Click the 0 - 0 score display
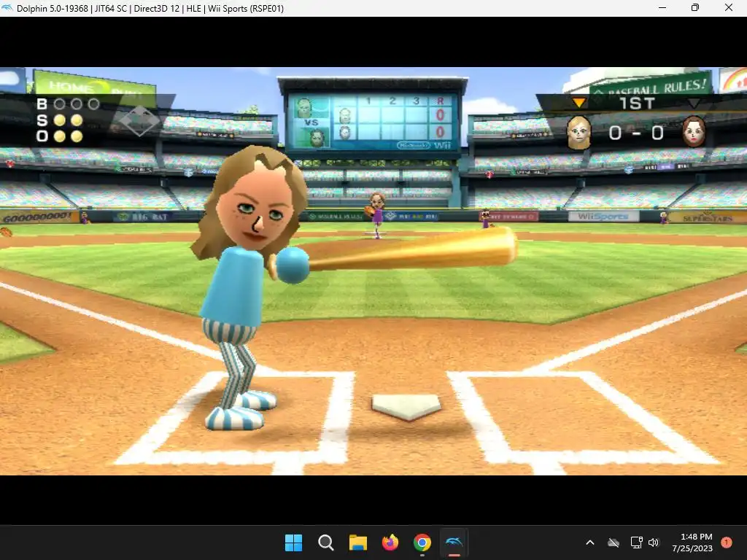This screenshot has height=560, width=747. click(636, 133)
